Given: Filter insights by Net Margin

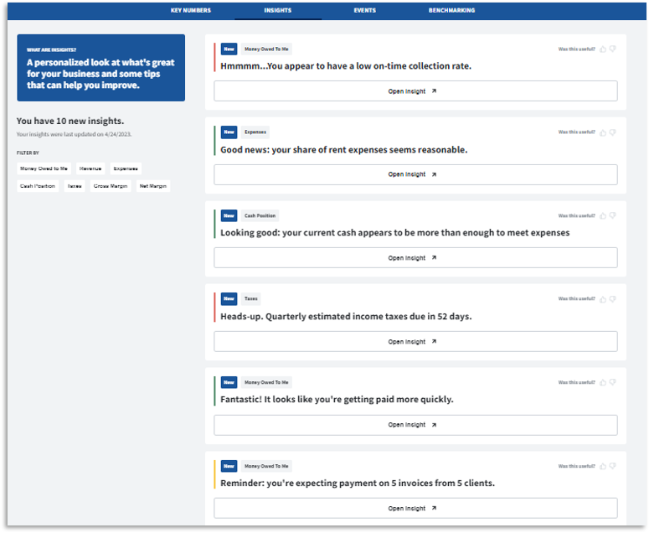Looking at the screenshot, I should [x=153, y=186].
